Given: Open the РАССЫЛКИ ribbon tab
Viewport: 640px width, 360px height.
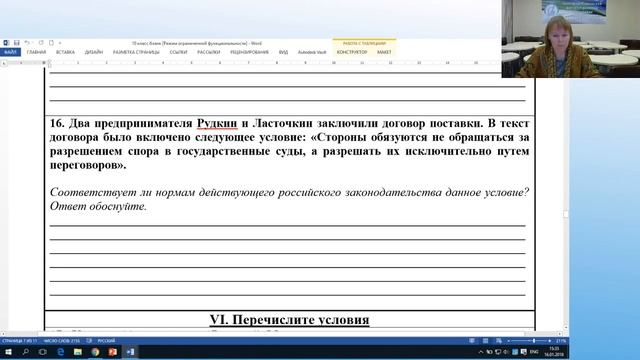Looking at the screenshot, I should (x=209, y=52).
